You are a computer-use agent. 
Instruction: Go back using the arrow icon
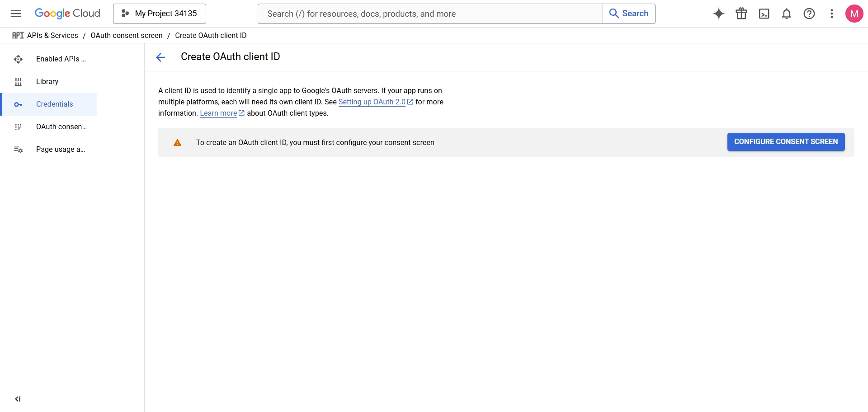pos(160,57)
